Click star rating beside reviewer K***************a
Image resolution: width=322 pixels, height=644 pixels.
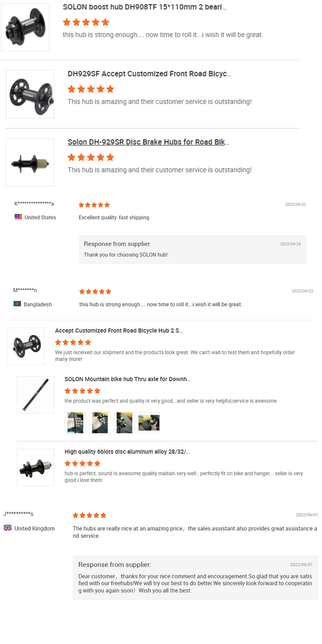pos(94,205)
